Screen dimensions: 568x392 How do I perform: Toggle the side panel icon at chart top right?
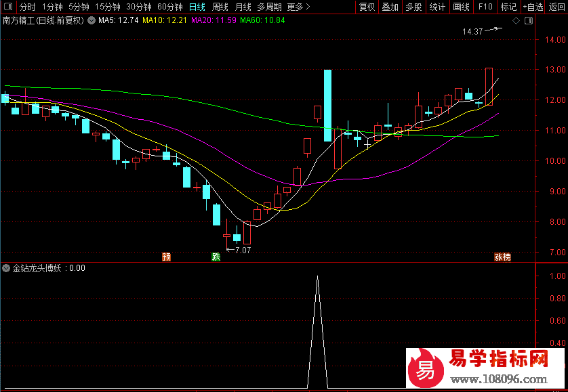[x=529, y=21]
